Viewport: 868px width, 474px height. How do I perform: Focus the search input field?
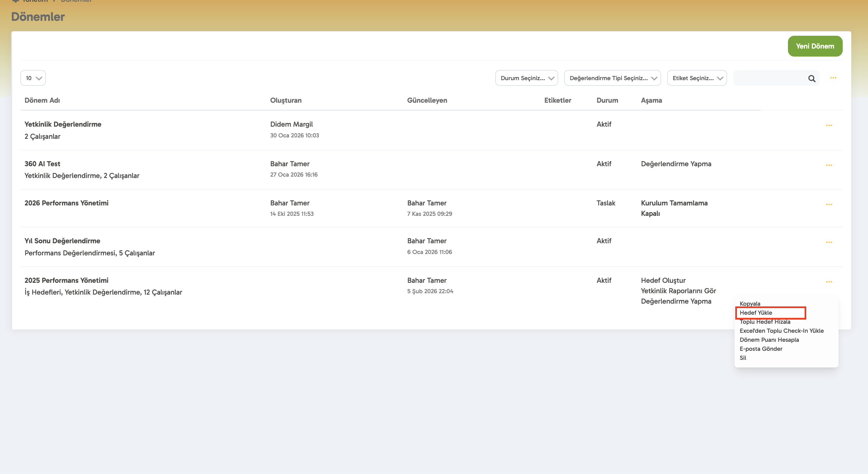pos(770,78)
